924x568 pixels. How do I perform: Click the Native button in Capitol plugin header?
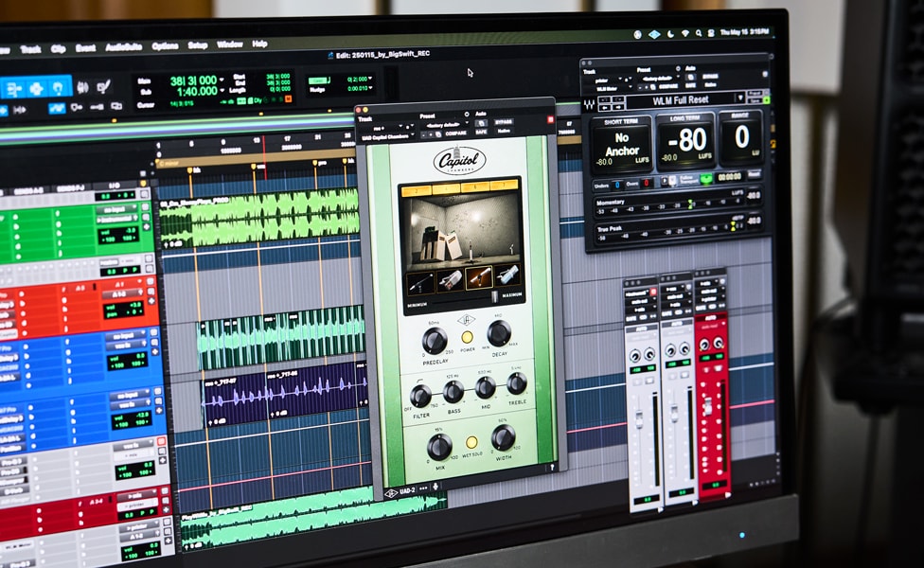(504, 131)
